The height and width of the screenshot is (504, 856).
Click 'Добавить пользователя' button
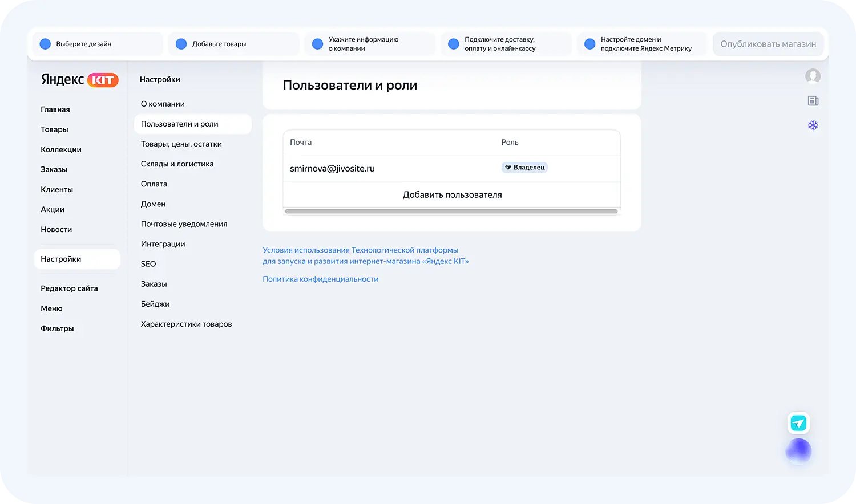pyautogui.click(x=452, y=195)
